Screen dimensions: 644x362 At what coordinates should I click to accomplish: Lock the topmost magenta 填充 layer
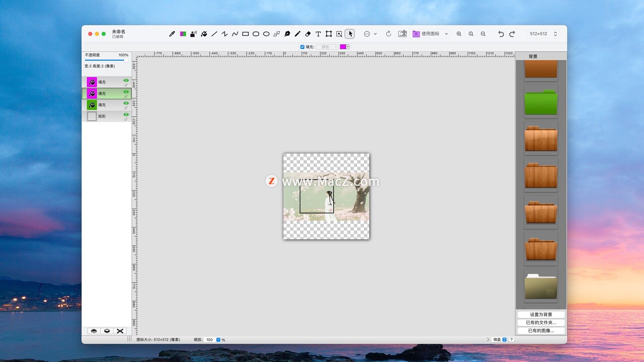tap(126, 85)
